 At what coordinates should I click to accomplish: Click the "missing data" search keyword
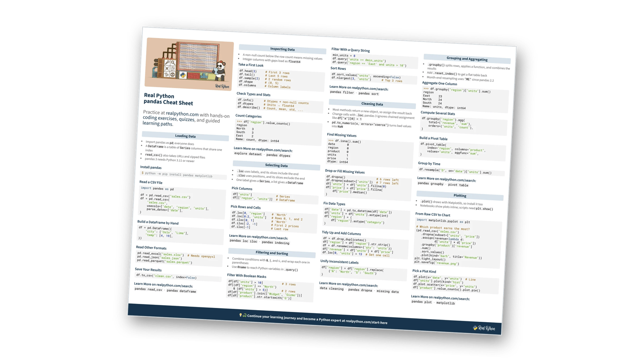point(387,291)
